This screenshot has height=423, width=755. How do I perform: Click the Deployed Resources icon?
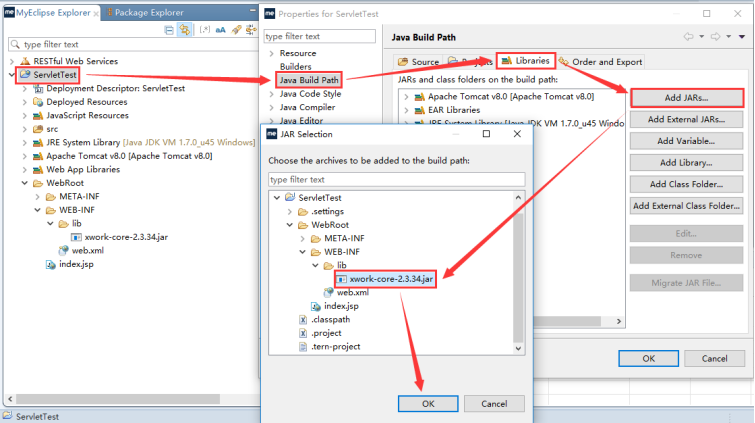coord(38,101)
